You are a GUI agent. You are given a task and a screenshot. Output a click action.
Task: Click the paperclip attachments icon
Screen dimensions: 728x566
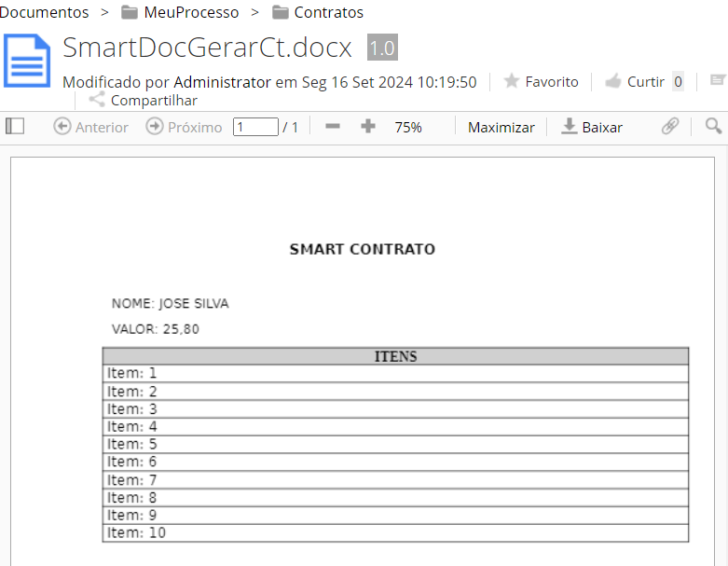(x=669, y=126)
